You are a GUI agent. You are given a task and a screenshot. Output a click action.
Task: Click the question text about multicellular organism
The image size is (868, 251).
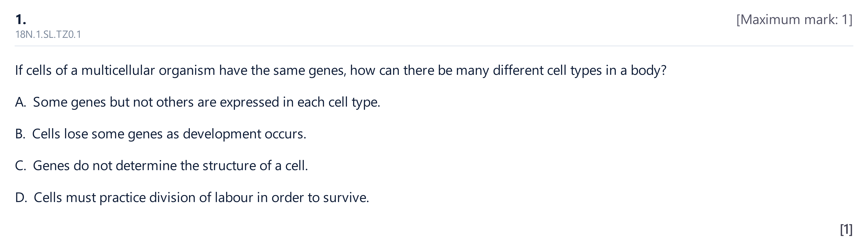pos(341,70)
